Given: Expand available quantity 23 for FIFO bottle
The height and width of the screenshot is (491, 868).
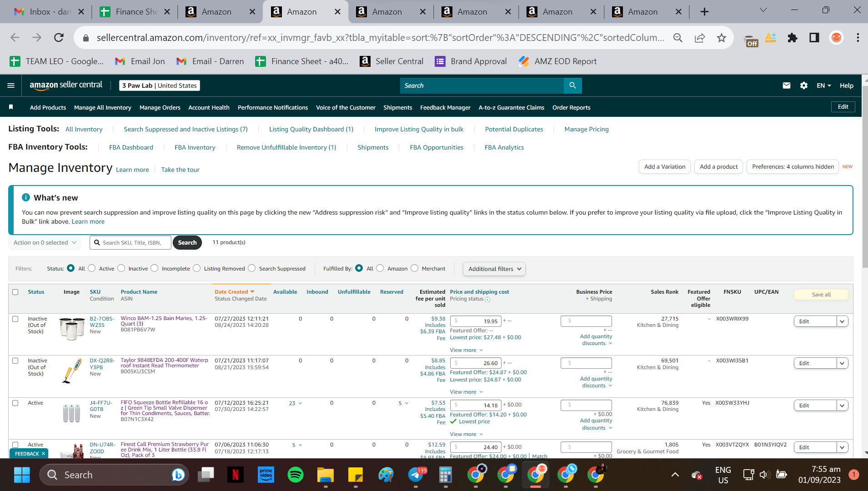Looking at the screenshot, I should pos(296,403).
